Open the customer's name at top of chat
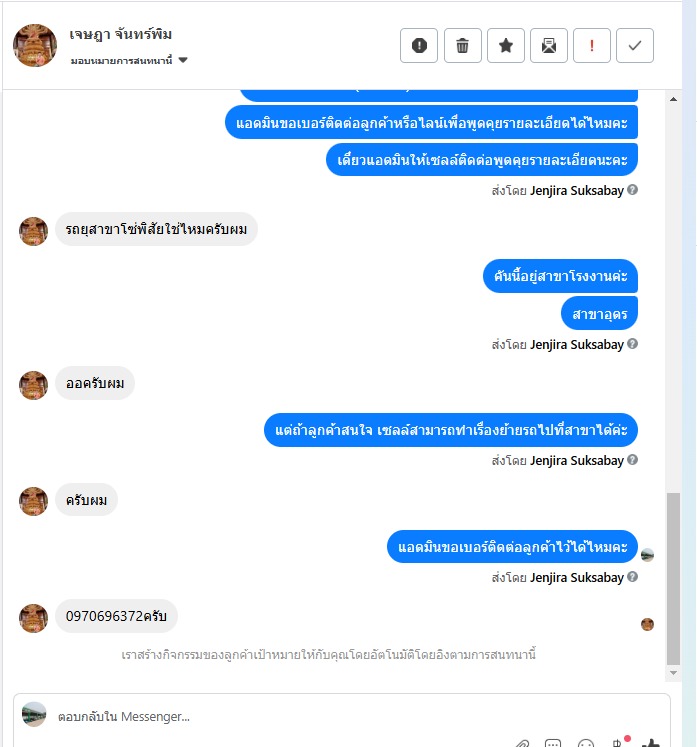 click(x=121, y=34)
